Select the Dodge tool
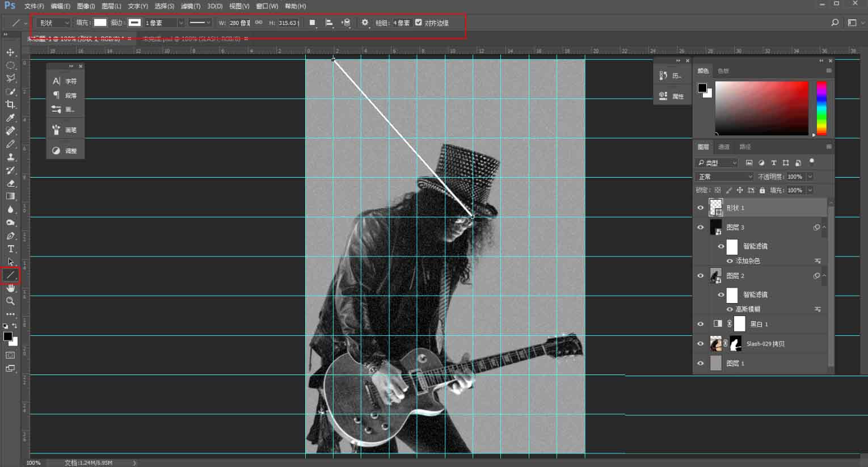Viewport: 868px width, 467px height. point(10,222)
